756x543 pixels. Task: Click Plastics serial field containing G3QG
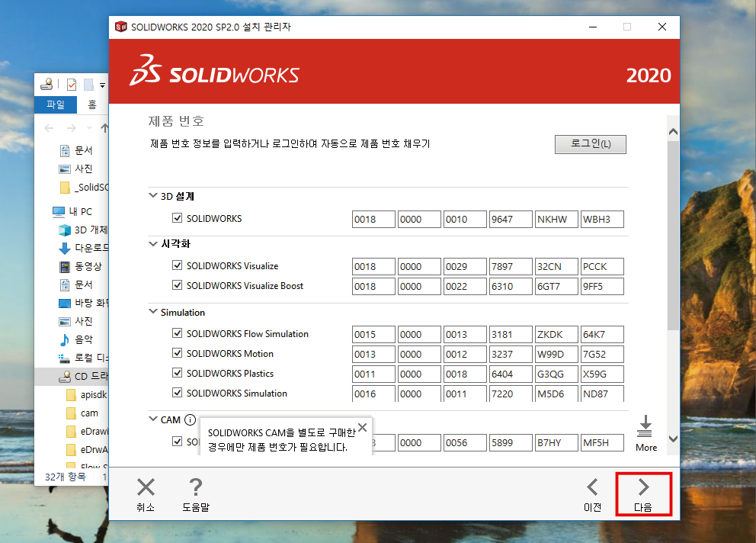pyautogui.click(x=556, y=374)
